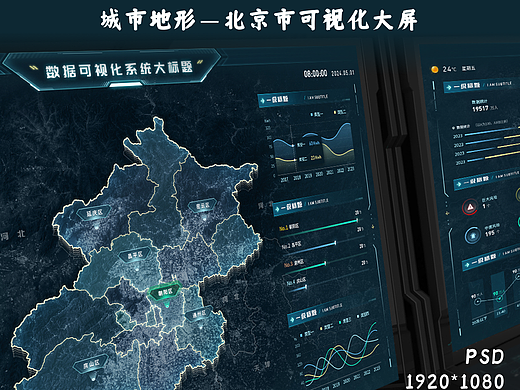Click the value 195 next to house icon

[490, 233]
